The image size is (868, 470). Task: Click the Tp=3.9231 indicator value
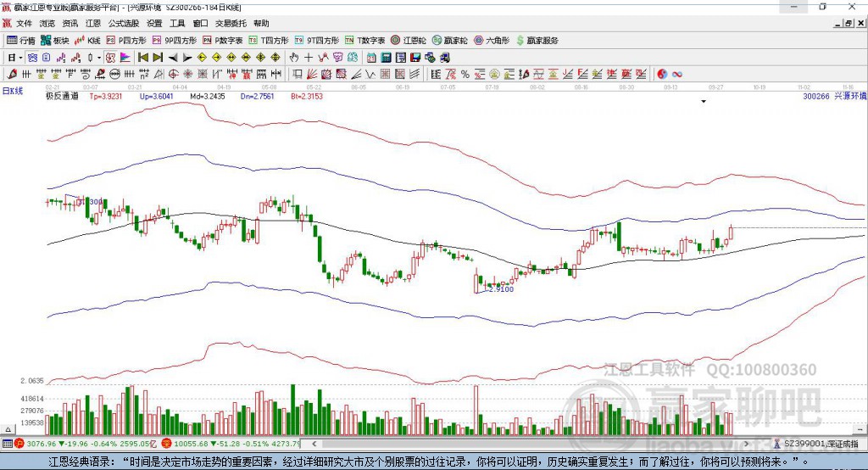106,96
